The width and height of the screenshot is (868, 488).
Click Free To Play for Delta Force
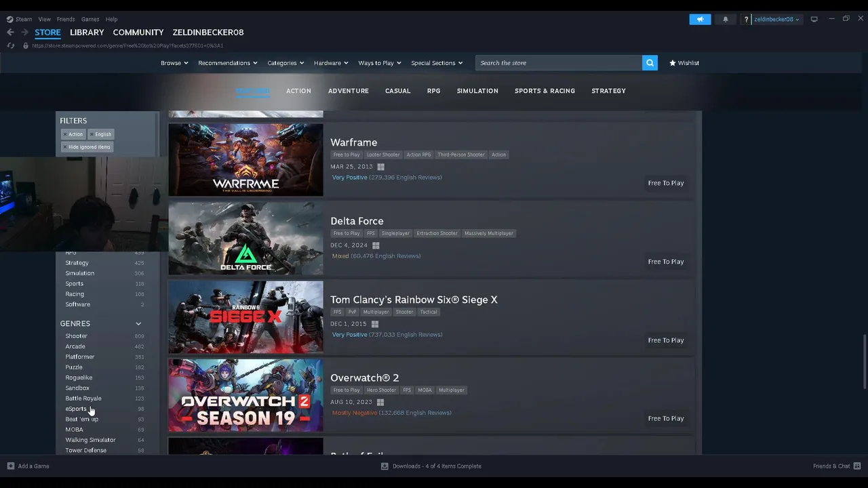pos(666,262)
